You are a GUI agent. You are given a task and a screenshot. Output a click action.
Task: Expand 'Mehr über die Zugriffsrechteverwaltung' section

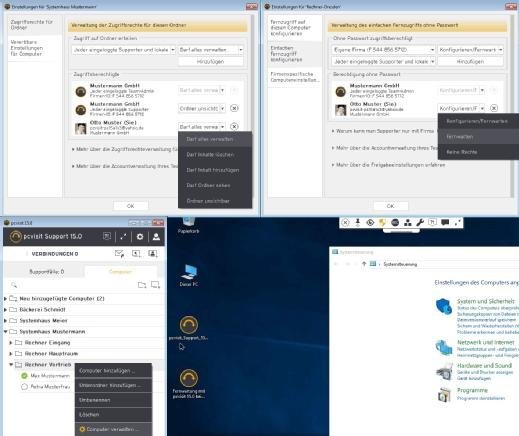(125, 149)
